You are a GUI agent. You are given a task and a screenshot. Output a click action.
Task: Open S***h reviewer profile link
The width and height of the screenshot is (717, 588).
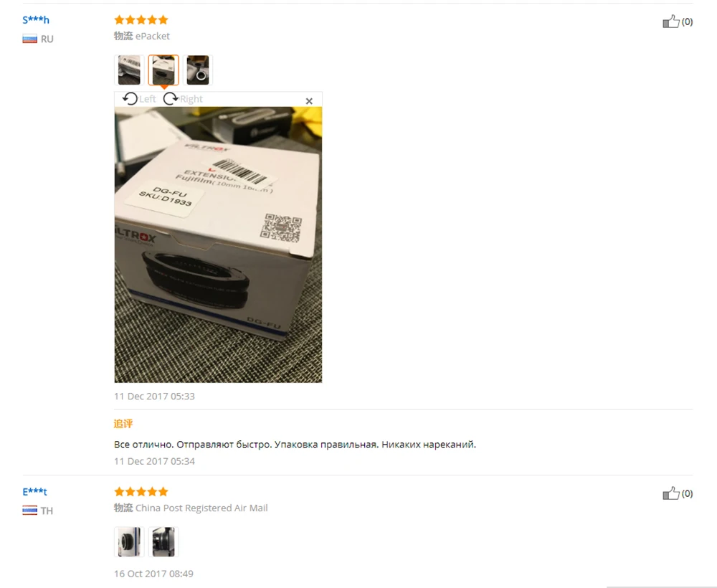[36, 19]
